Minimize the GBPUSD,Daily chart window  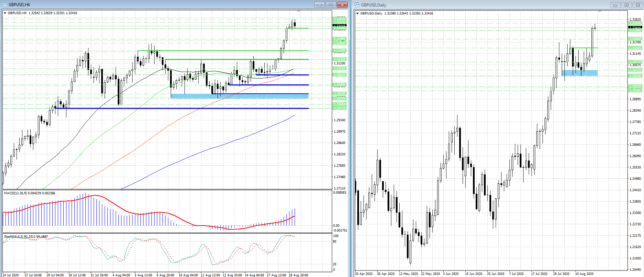615,5
